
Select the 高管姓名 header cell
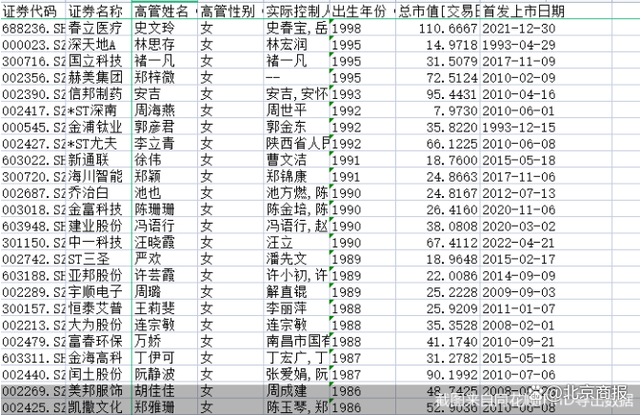point(164,11)
